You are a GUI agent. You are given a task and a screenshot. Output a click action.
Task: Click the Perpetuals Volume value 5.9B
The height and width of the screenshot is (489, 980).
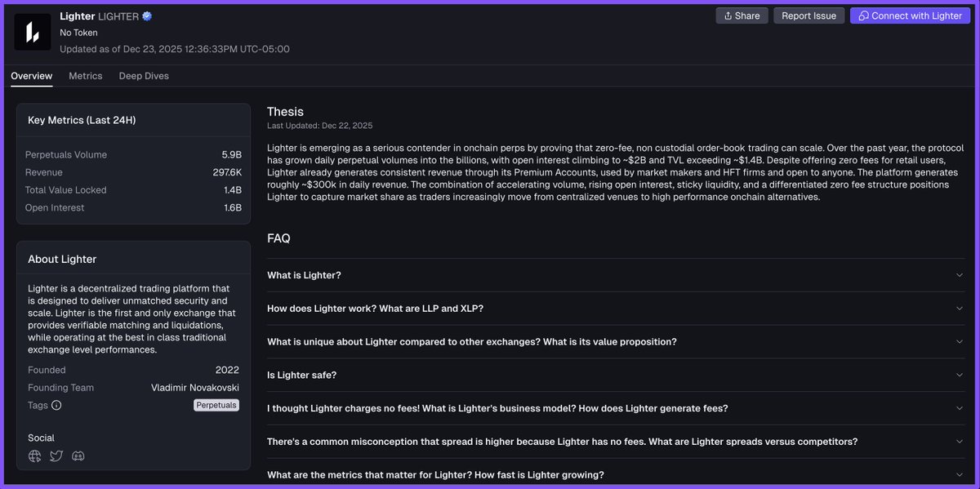click(232, 155)
